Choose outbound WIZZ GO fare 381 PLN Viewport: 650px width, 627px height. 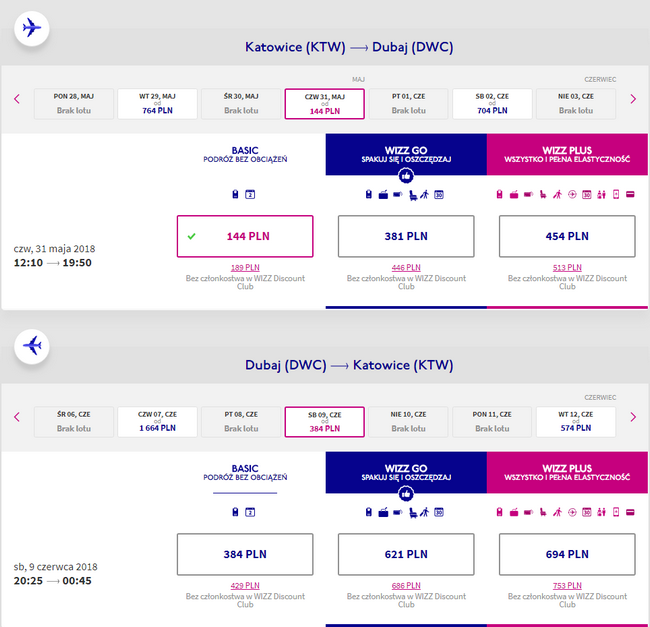(406, 236)
